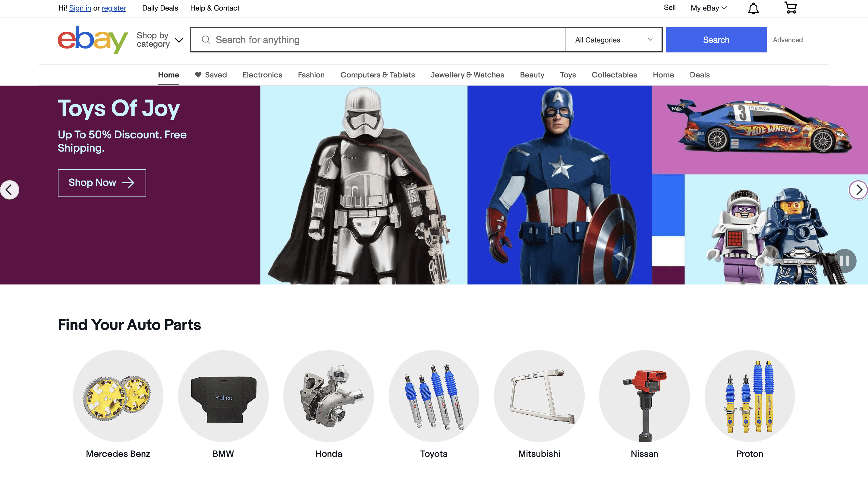Click the Shop Now button
Screen dimensions: 868x490
click(x=102, y=183)
